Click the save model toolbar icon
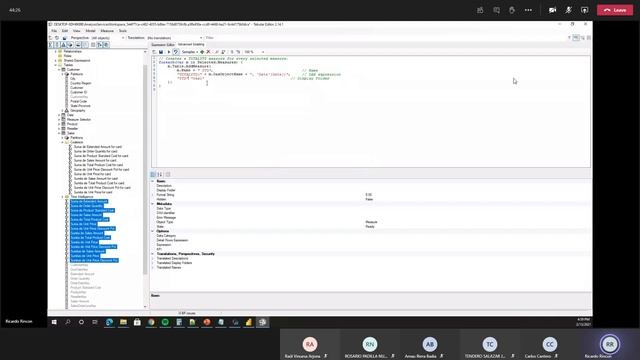The width and height of the screenshot is (640, 360). tap(64, 38)
